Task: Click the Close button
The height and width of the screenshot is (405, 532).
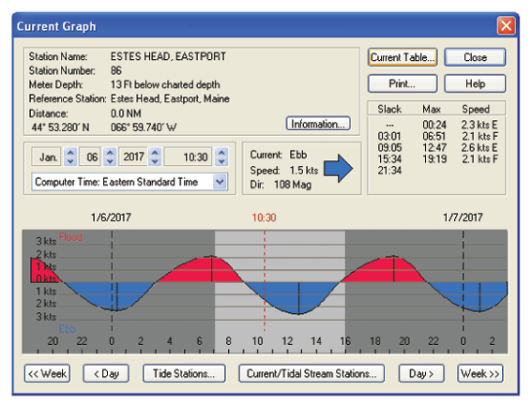Action: (475, 57)
